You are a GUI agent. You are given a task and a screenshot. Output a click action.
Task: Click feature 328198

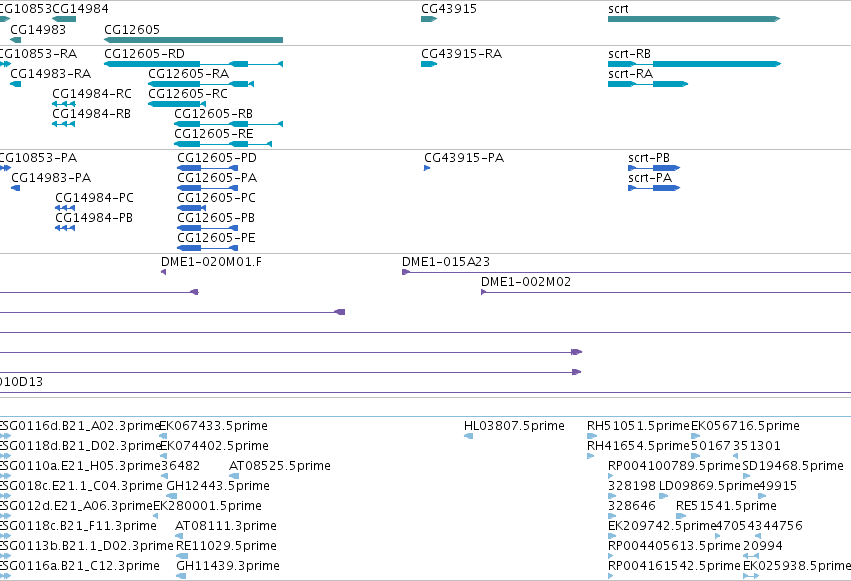pyautogui.click(x=632, y=486)
